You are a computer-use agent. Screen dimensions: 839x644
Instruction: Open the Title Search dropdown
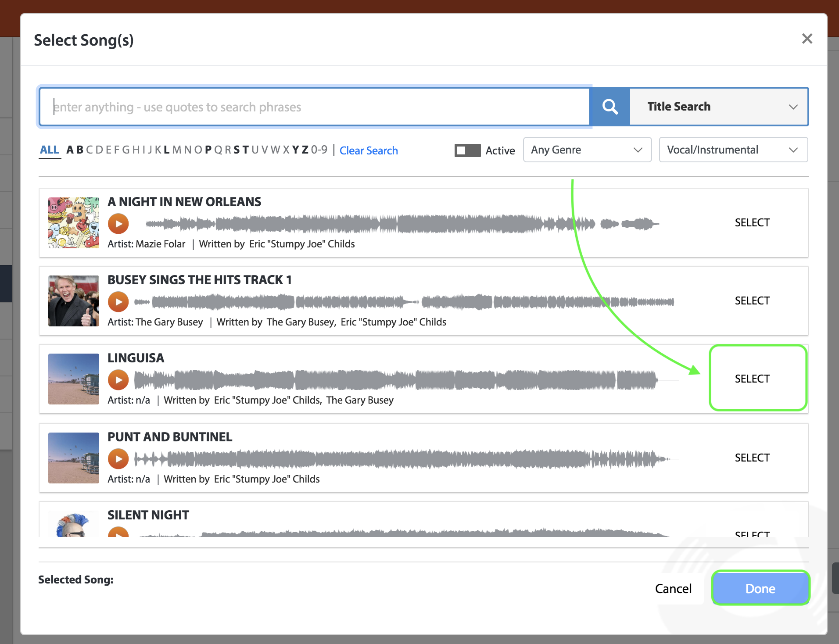(x=719, y=107)
